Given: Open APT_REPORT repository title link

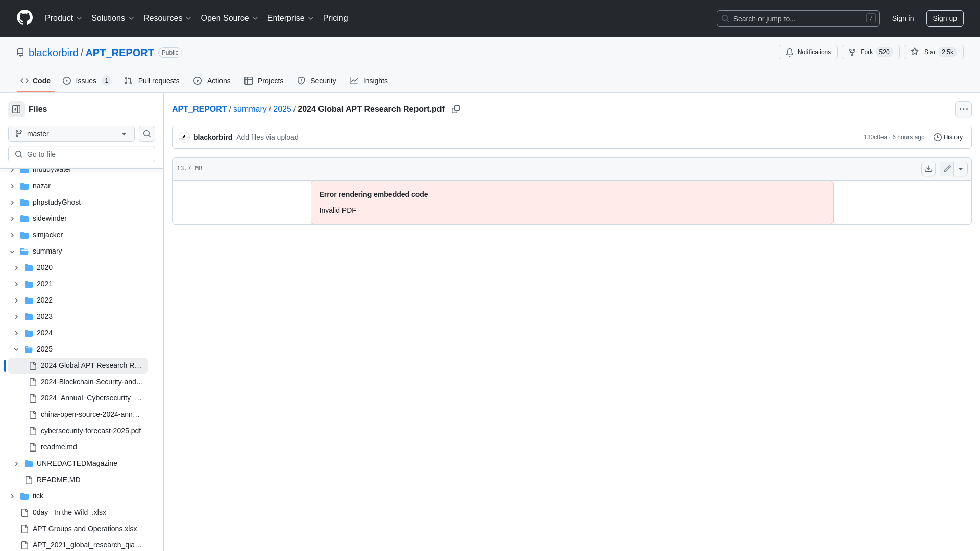Looking at the screenshot, I should coord(119,53).
